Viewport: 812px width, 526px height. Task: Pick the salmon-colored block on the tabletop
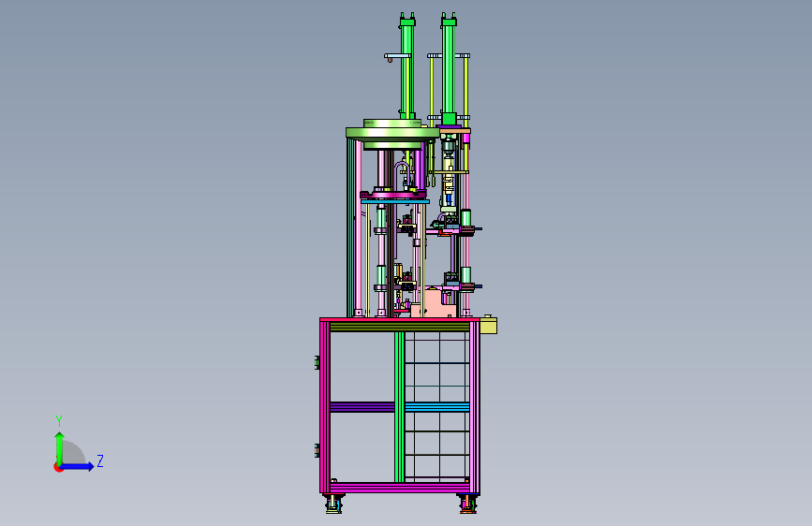434,303
